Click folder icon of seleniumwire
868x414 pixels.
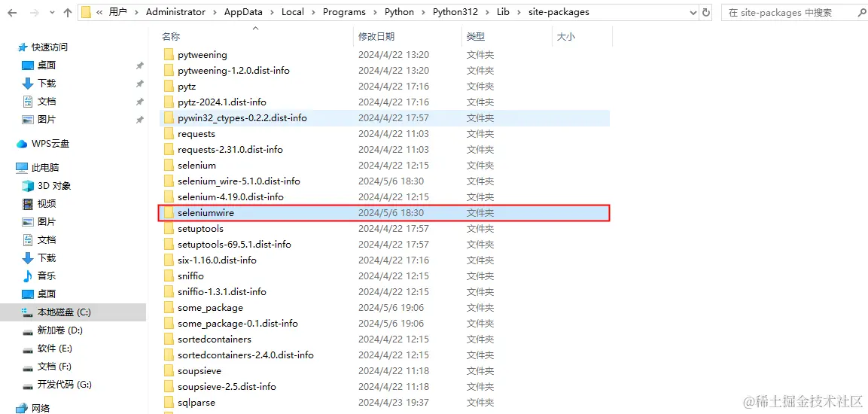pyautogui.click(x=169, y=212)
